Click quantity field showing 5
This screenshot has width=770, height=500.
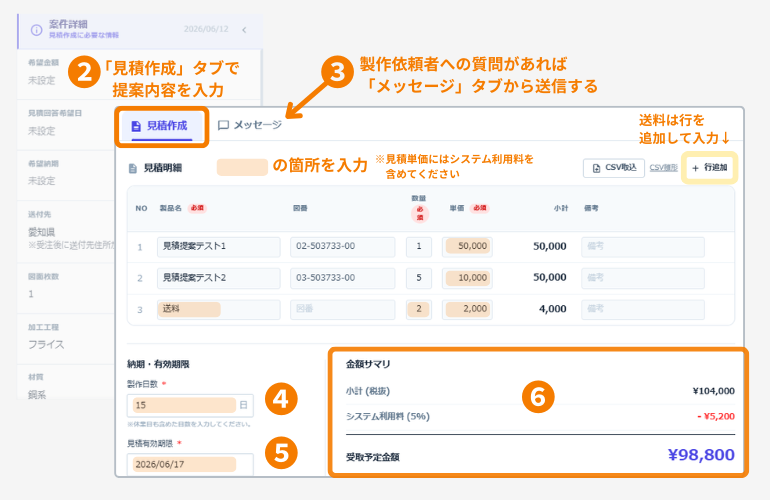point(419,278)
